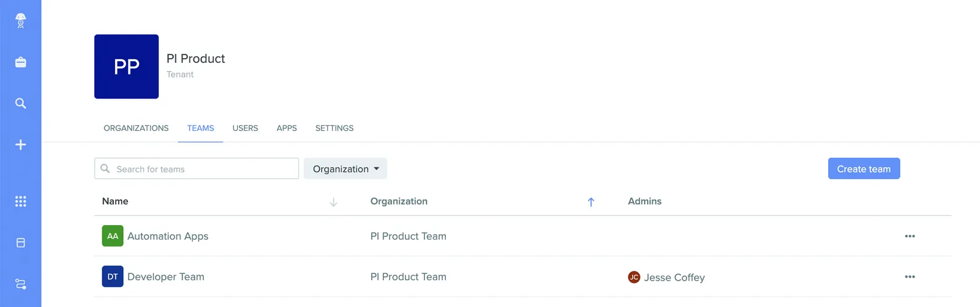Open more options for Developer Team row
The image size is (980, 307).
click(x=910, y=276)
